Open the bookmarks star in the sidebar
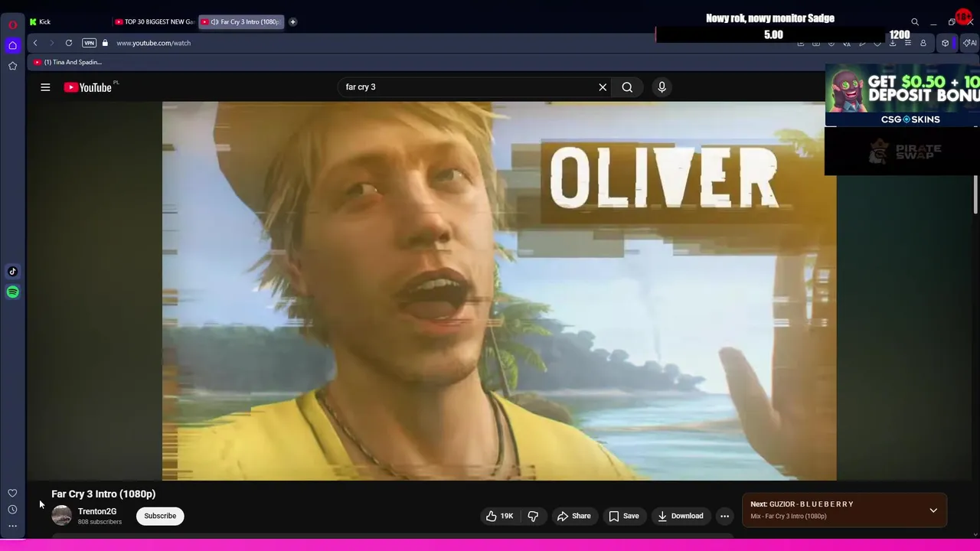This screenshot has height=551, width=980. tap(12, 66)
